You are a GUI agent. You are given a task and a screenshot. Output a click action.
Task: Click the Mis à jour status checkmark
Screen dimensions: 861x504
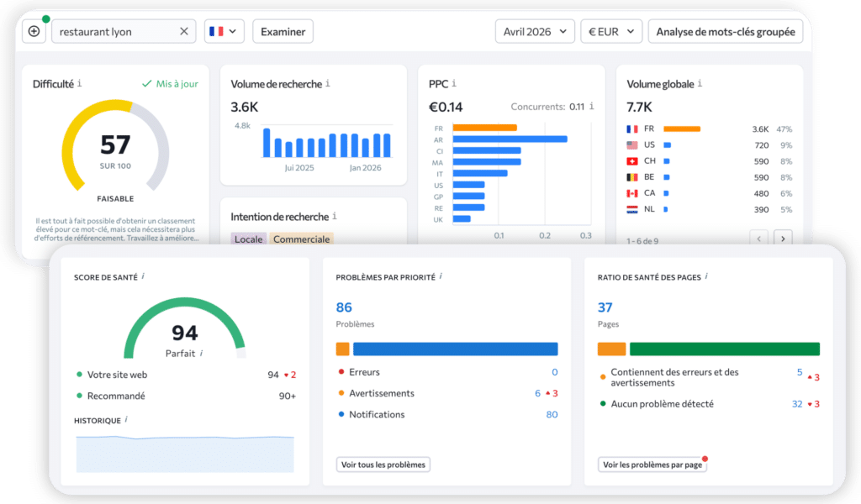click(146, 84)
